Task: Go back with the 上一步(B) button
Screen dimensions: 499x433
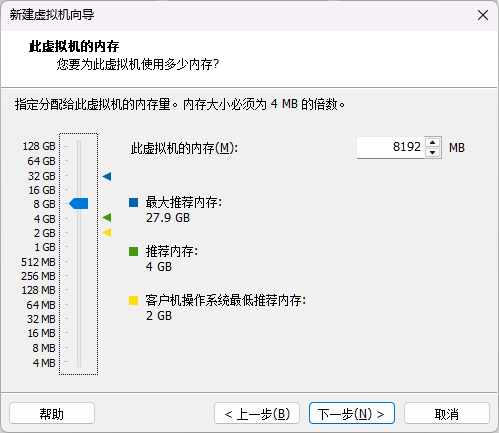Action: click(x=257, y=413)
